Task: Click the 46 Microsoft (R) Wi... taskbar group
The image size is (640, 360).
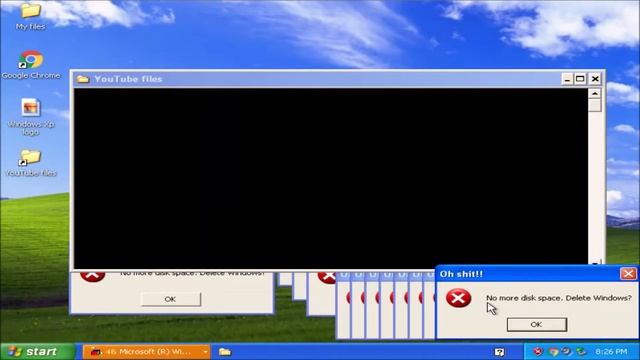Action: point(147,351)
